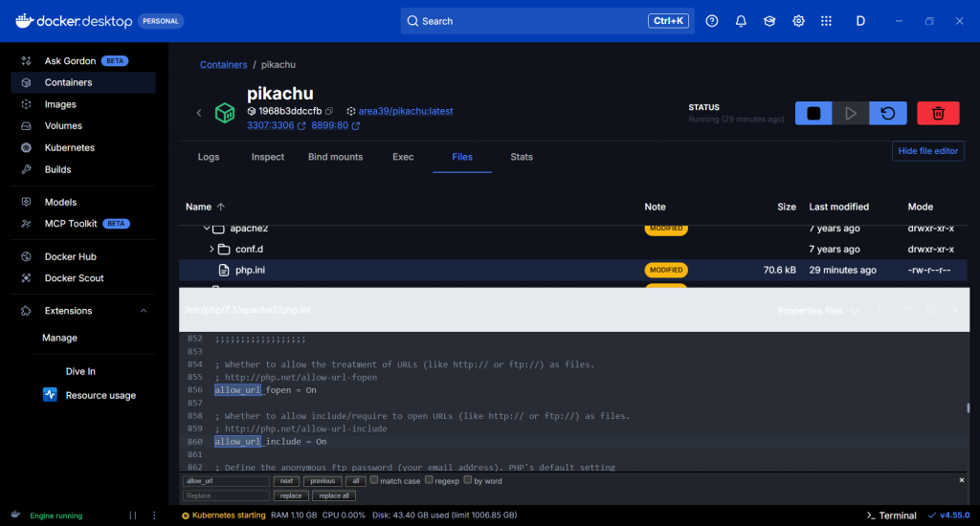Image resolution: width=980 pixels, height=526 pixels.
Task: Go back using the left arrow
Action: click(x=199, y=113)
